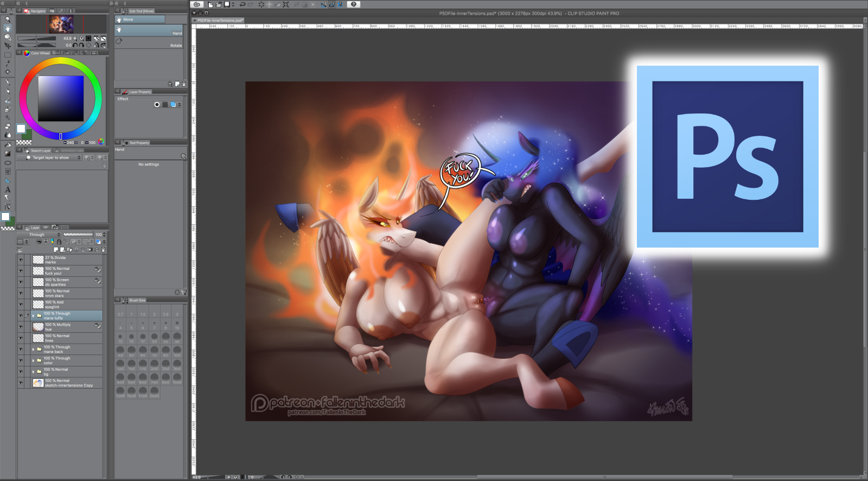Select the PSDFile-InnerTensions.psd document tab
This screenshot has width=868, height=481.
[218, 21]
